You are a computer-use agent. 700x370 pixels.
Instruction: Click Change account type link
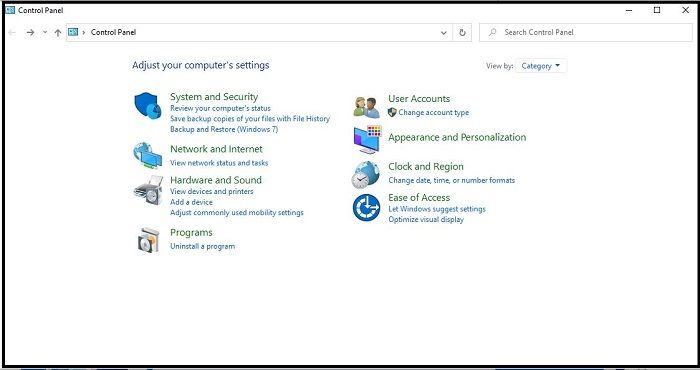(x=433, y=112)
